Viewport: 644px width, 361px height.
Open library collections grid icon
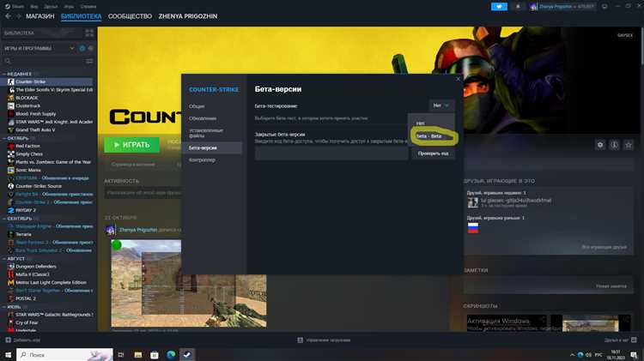[x=89, y=33]
